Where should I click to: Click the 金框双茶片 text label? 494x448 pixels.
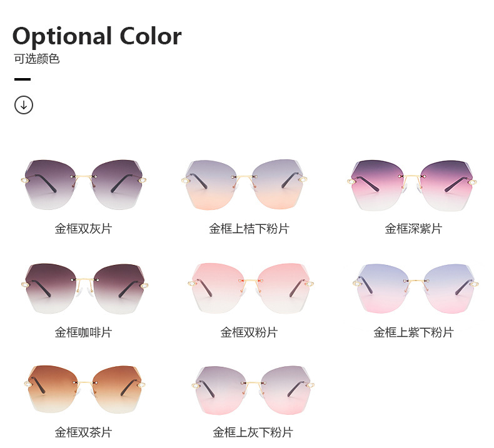coord(83,432)
